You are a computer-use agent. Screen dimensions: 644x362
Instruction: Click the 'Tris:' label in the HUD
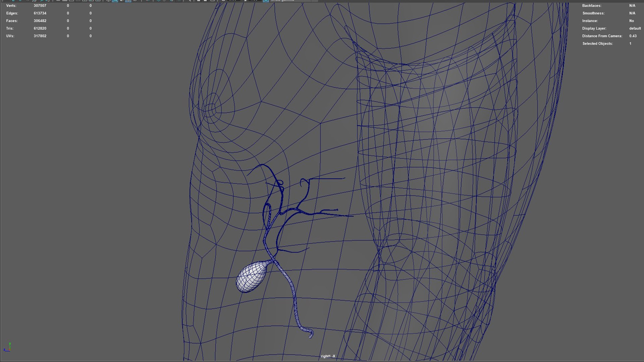click(x=10, y=28)
